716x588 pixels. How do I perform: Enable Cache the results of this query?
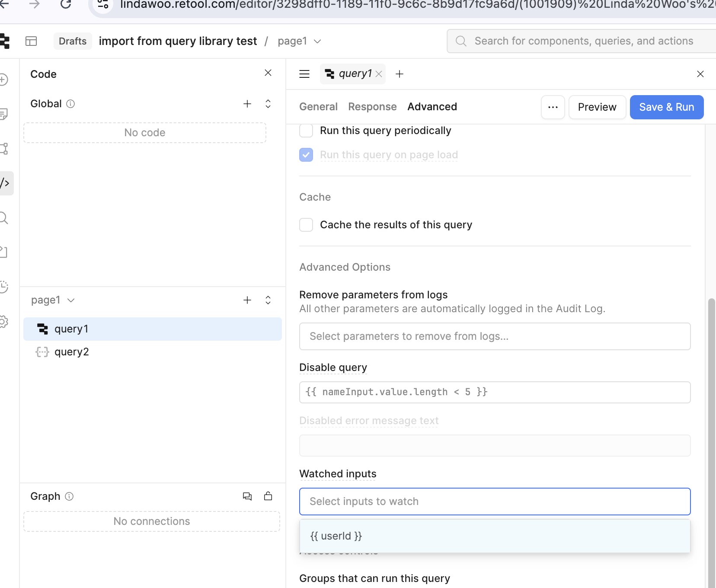click(306, 225)
